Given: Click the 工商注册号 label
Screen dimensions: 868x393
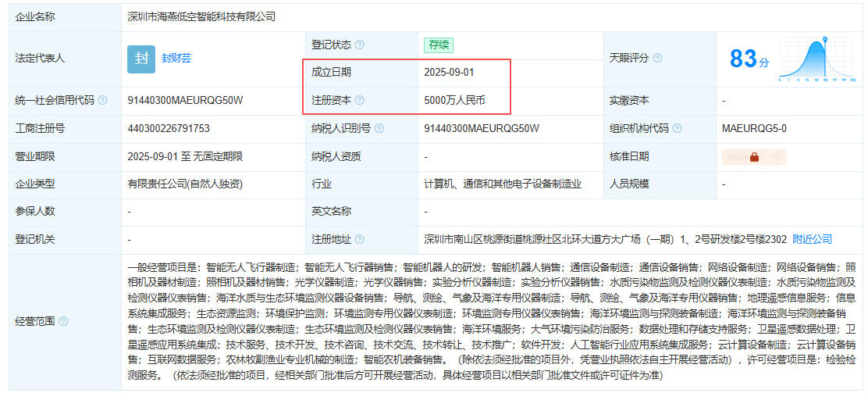Looking at the screenshot, I should tap(40, 129).
